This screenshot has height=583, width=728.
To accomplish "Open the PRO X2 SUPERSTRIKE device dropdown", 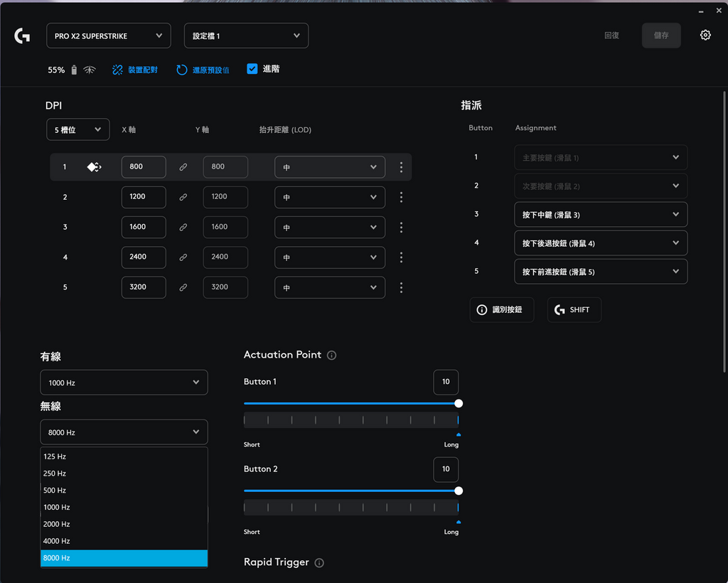I will [x=108, y=36].
